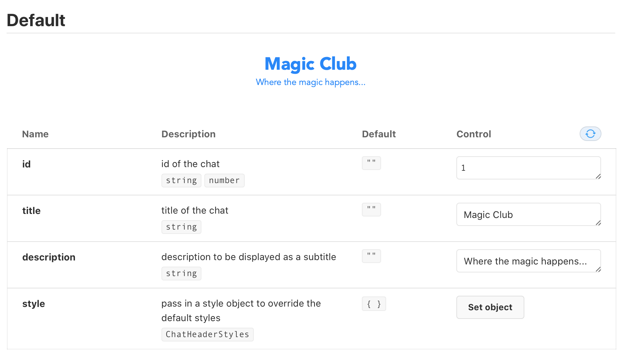Screen dimensions: 624x364
Task: Click the empty-string default chip for title
Action: point(371,210)
